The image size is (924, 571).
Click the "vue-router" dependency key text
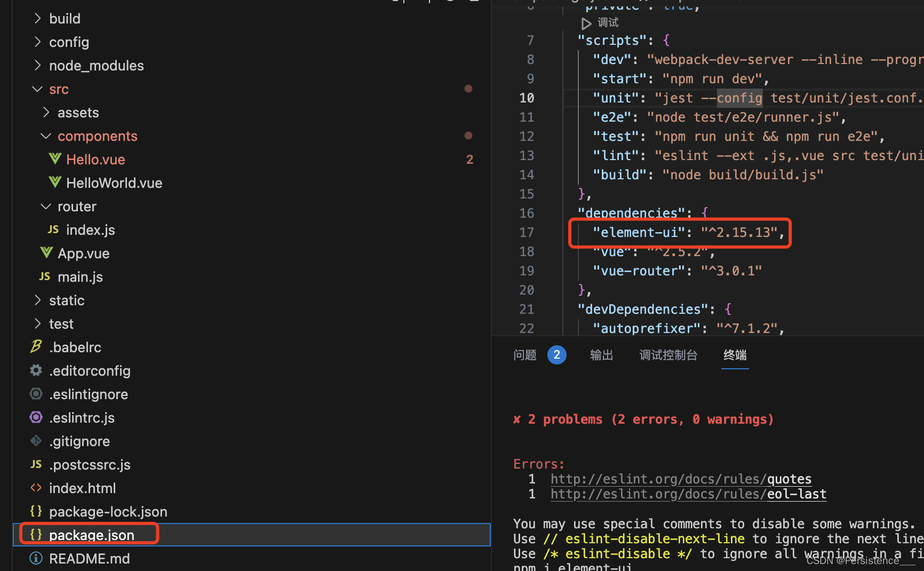click(639, 271)
